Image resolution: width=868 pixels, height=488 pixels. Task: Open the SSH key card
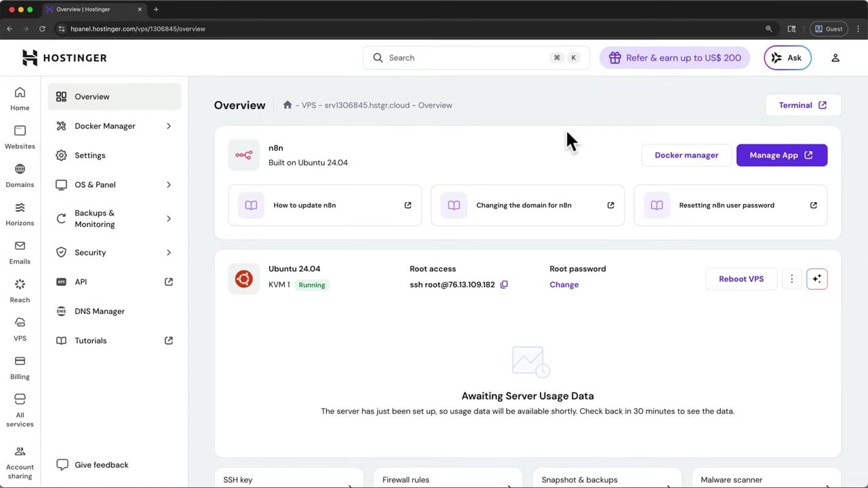289,478
